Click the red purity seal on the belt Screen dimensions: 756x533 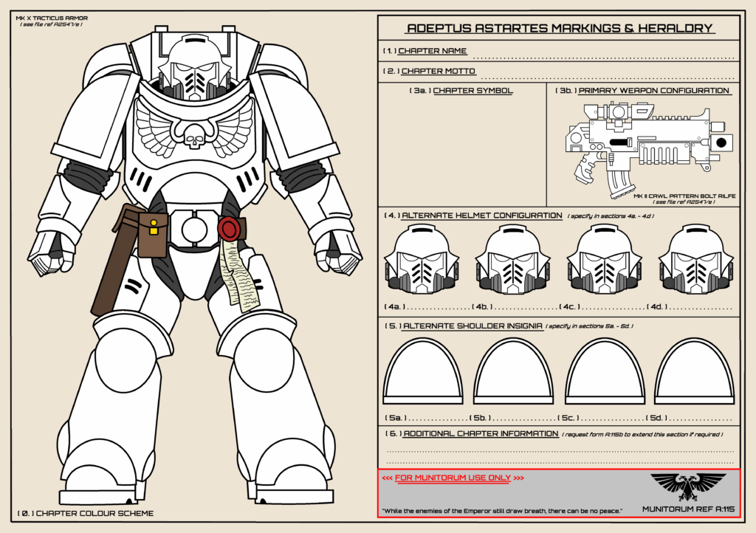(x=229, y=229)
